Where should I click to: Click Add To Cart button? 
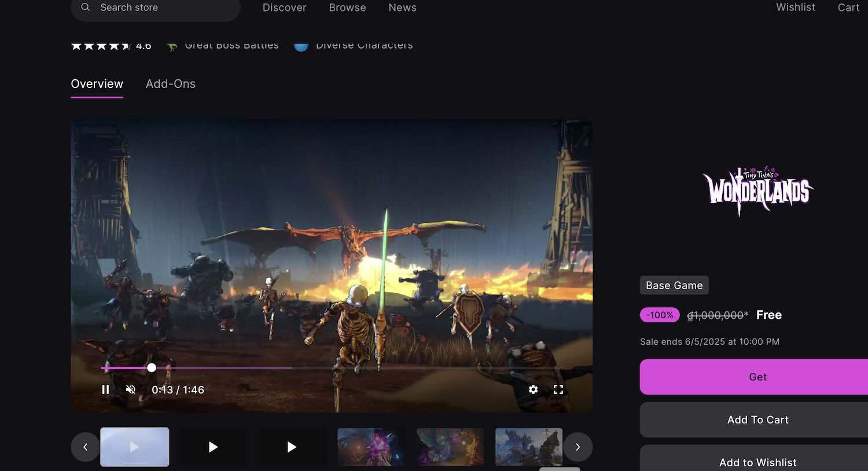tap(754, 420)
